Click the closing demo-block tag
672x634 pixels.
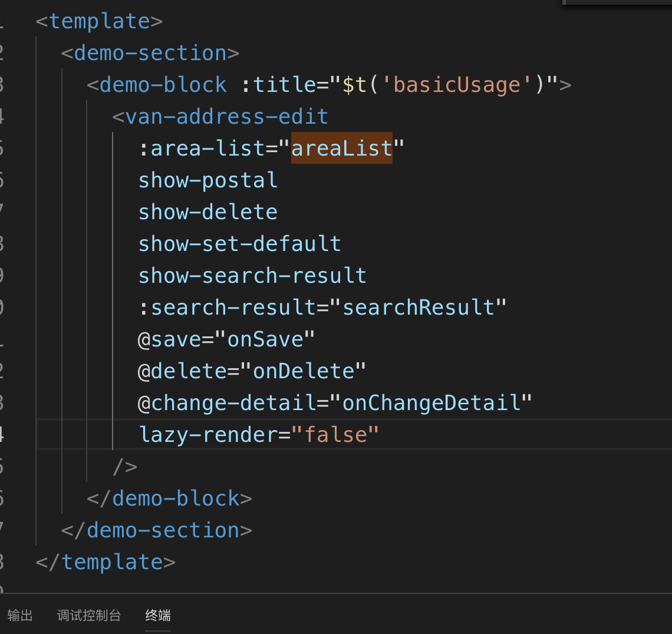point(179,498)
